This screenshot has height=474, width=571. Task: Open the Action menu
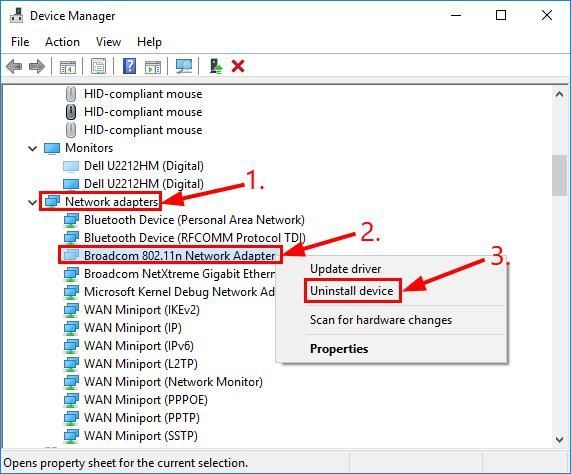[x=62, y=42]
